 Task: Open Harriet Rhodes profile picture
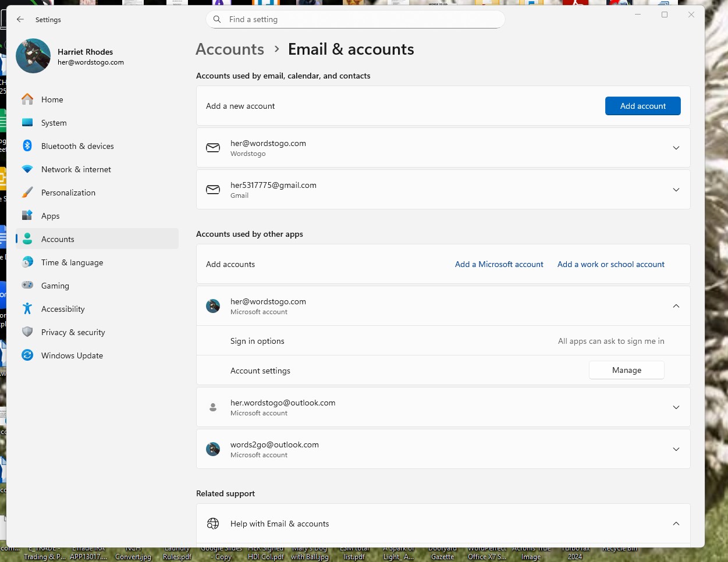coord(33,56)
